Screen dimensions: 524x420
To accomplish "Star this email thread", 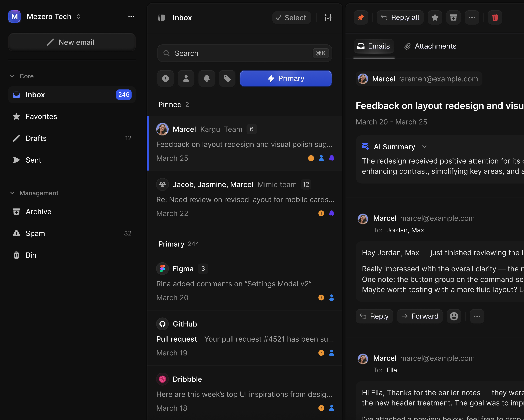I will (x=435, y=17).
